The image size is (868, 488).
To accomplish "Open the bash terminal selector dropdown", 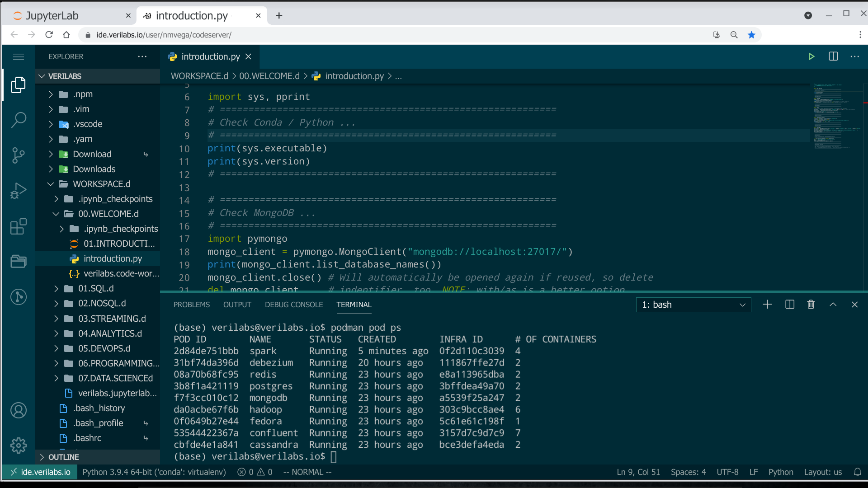I will click(693, 305).
